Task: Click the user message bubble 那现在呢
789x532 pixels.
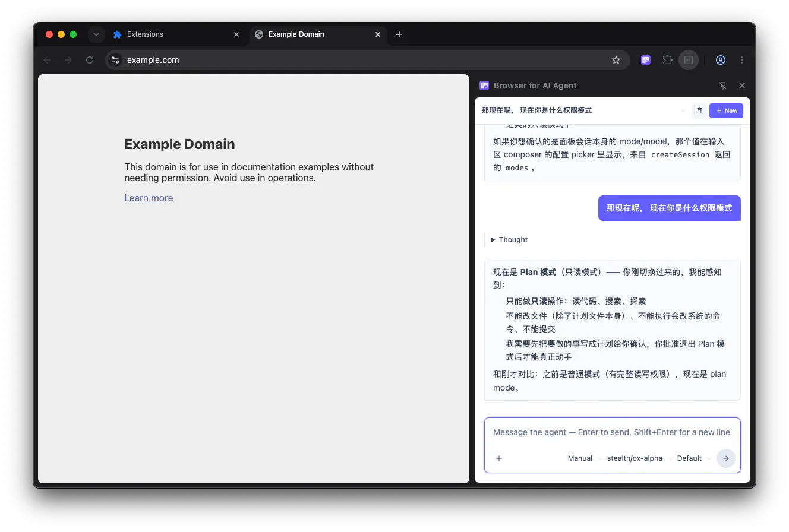Action: (669, 208)
